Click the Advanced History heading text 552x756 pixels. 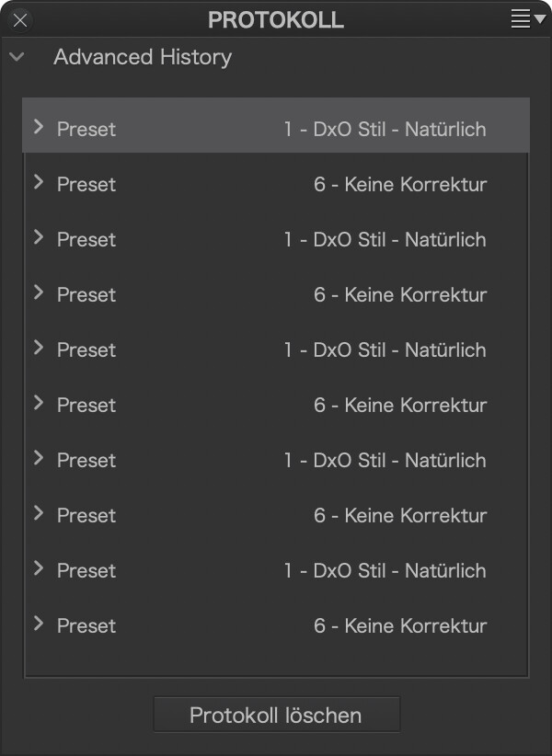[x=143, y=57]
